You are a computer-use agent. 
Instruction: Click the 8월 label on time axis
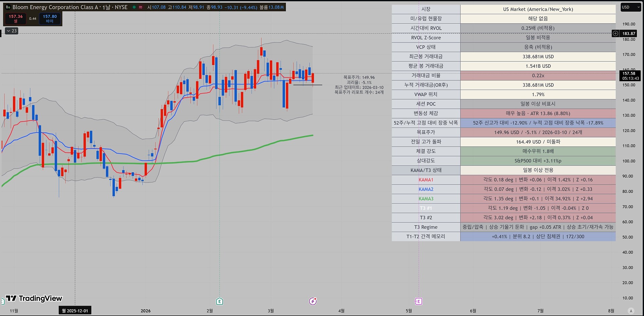pos(611,311)
